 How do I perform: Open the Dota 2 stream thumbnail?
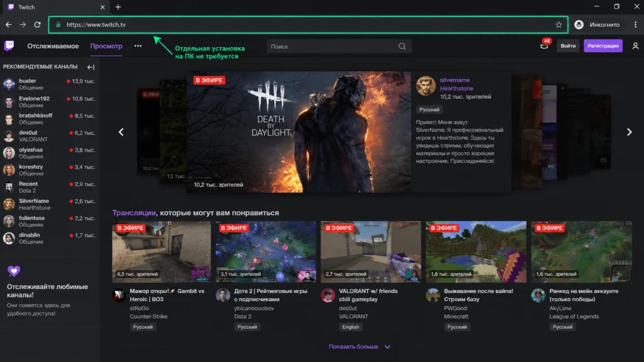click(266, 251)
